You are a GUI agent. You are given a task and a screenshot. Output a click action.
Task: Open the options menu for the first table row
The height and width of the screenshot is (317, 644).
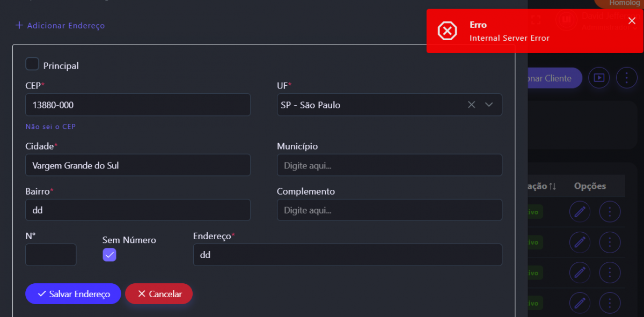(x=610, y=212)
